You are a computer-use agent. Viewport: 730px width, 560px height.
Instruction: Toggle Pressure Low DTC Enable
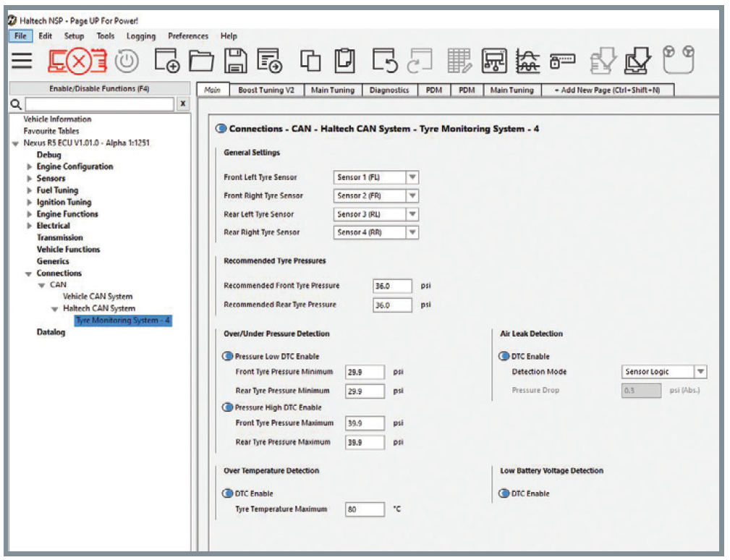pos(227,356)
